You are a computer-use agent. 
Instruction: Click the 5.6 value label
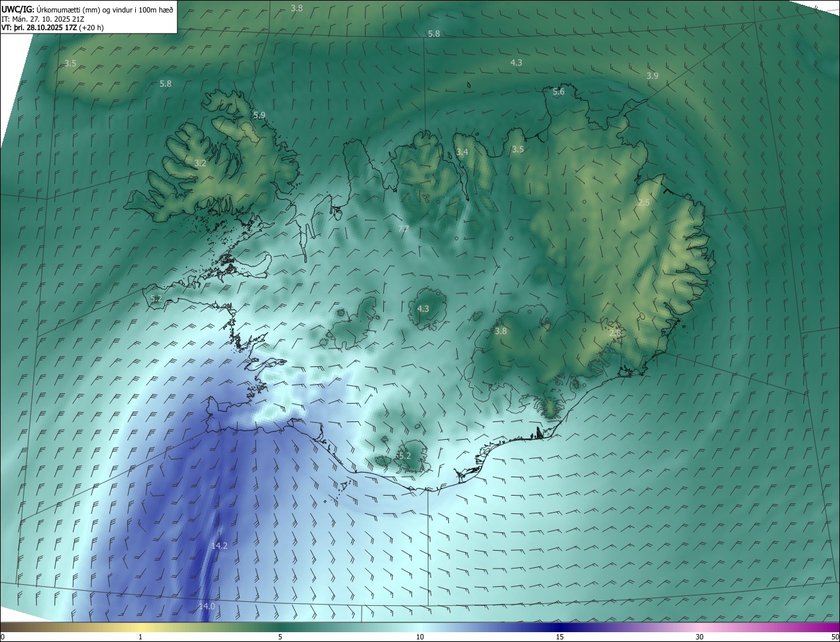click(558, 92)
